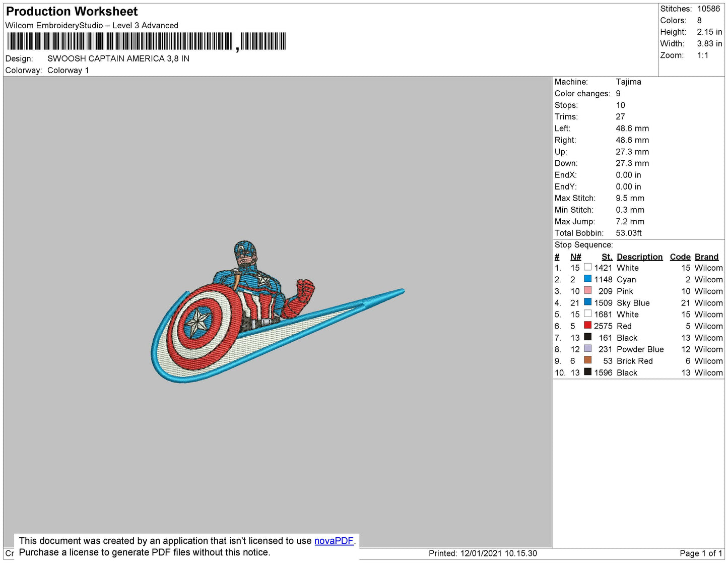Click the Black swatch with 1596 stitches
Screen dimensions: 728x563
[x=587, y=372]
